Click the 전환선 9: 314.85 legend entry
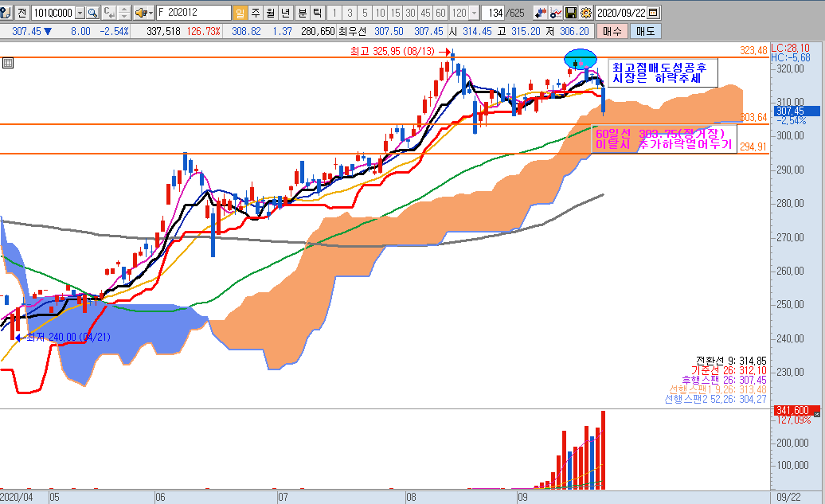 click(x=731, y=361)
